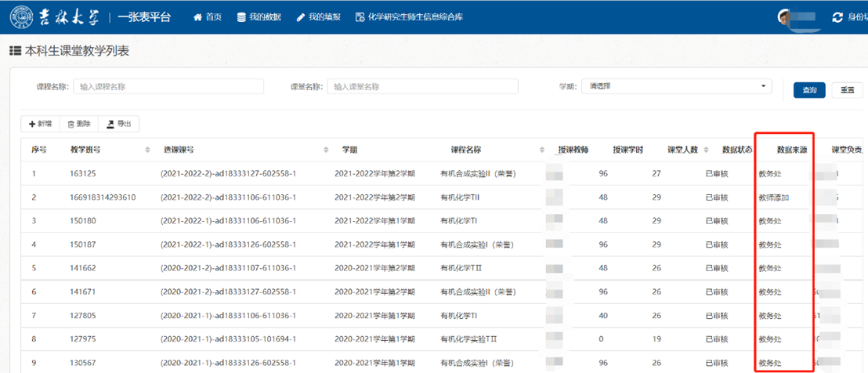
Task: Click the 新增 add button
Action: (40, 124)
